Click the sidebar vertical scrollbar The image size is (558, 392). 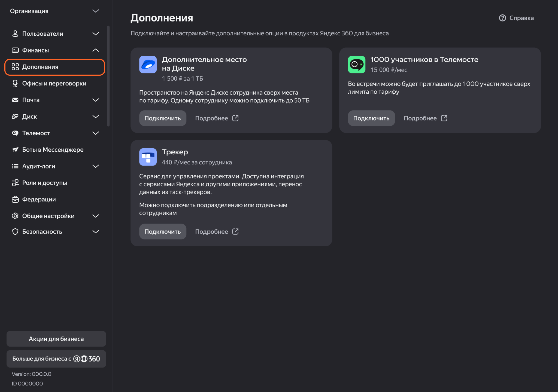(x=108, y=76)
